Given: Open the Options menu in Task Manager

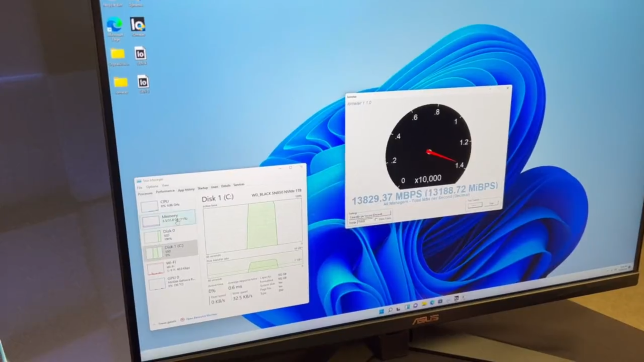Looking at the screenshot, I should point(152,187).
